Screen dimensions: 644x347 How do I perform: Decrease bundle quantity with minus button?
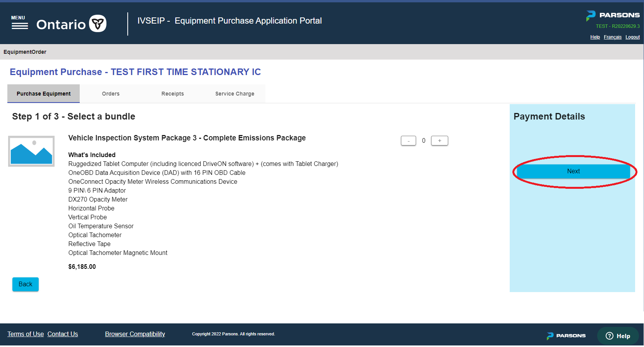coord(408,141)
